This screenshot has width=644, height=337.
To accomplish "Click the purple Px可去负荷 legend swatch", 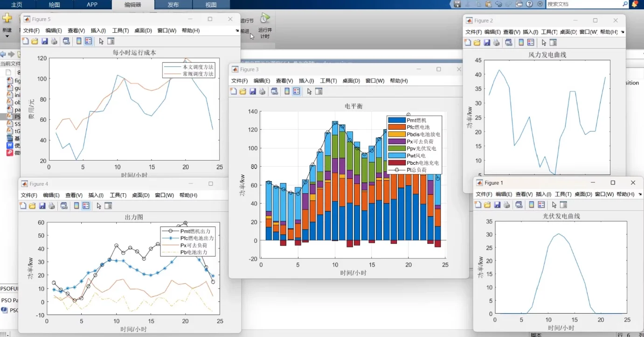I will pos(396,141).
